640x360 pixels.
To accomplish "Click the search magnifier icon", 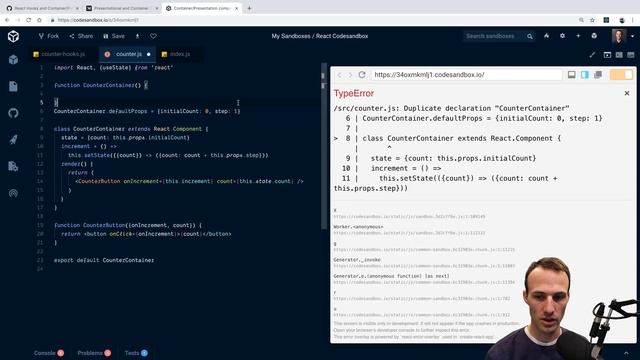I will [x=529, y=36].
